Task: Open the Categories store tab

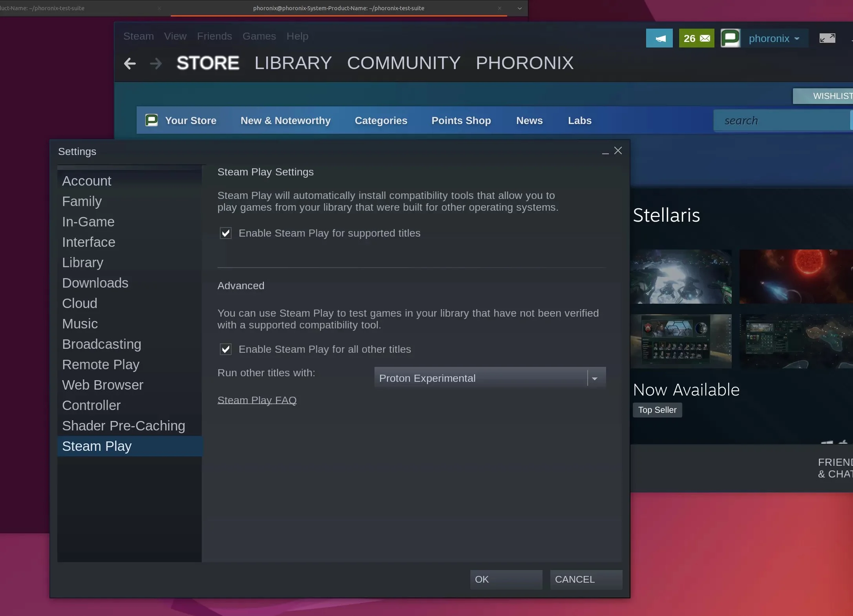Action: [x=381, y=120]
